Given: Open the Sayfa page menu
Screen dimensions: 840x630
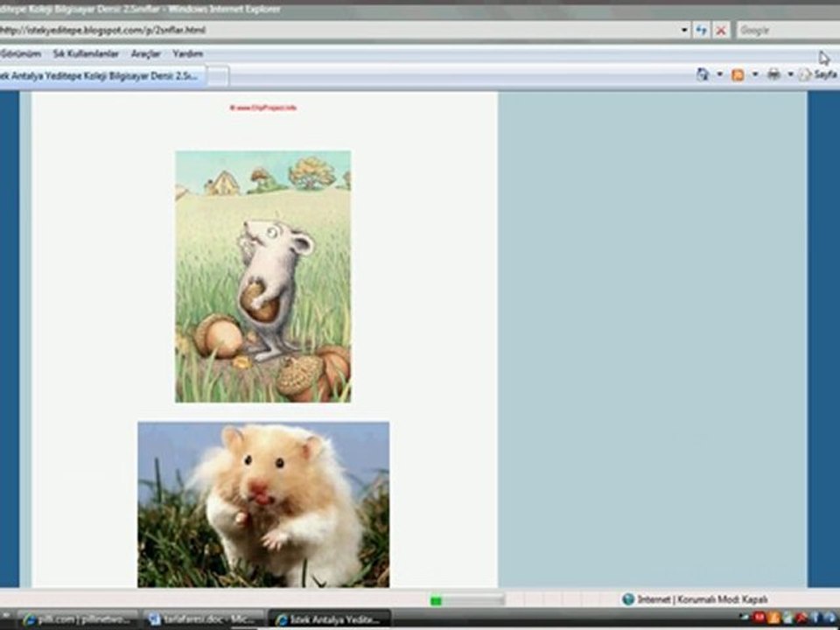Looking at the screenshot, I should (x=820, y=74).
